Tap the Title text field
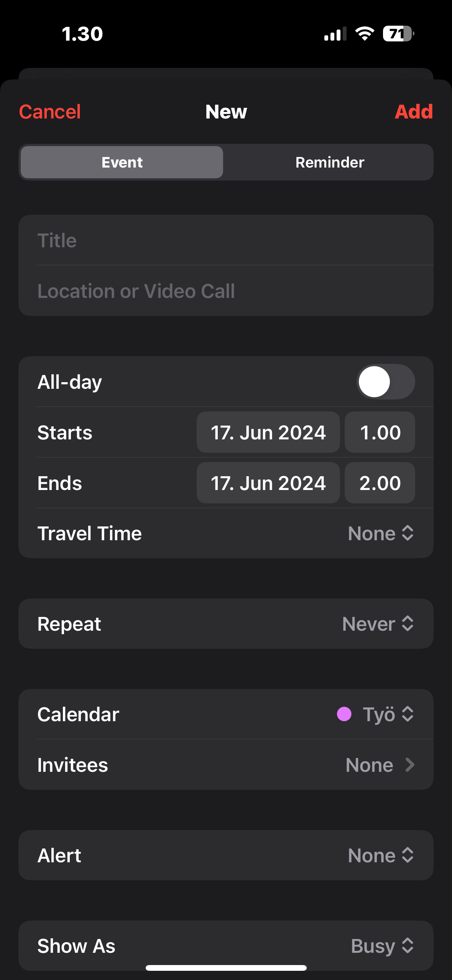 point(226,240)
